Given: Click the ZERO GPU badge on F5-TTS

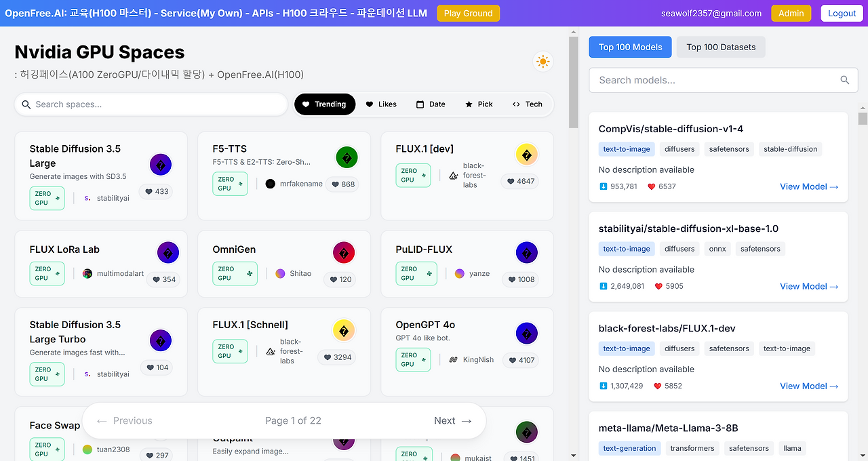Looking at the screenshot, I should click(230, 184).
